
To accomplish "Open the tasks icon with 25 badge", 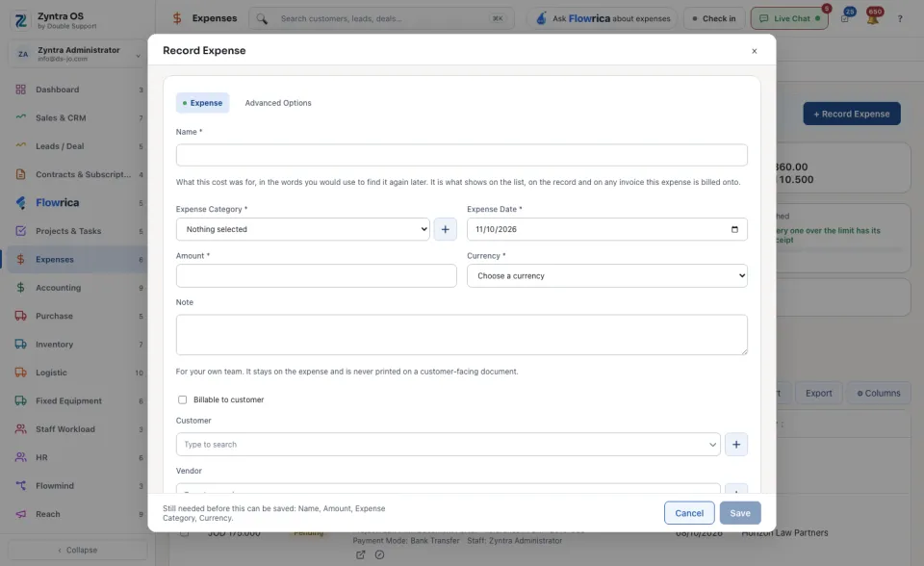I will coord(846,18).
